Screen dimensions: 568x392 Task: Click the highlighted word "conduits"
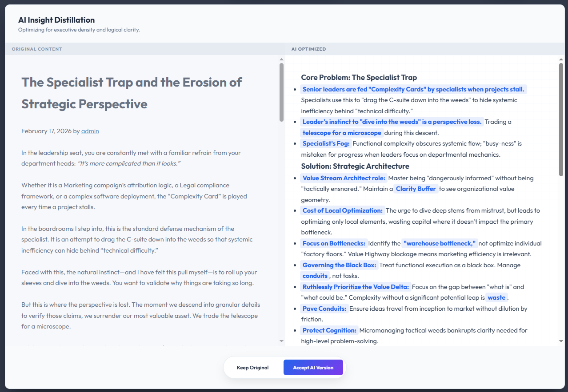pos(315,276)
